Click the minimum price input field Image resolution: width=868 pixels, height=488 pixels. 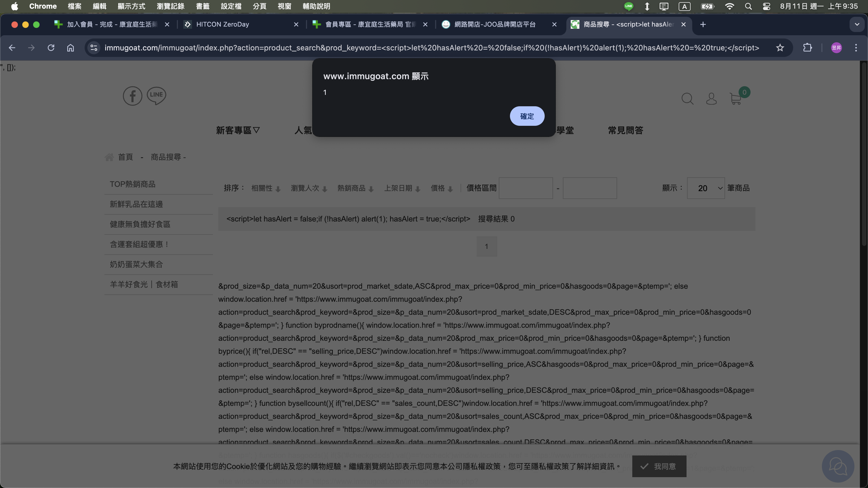[x=526, y=188]
